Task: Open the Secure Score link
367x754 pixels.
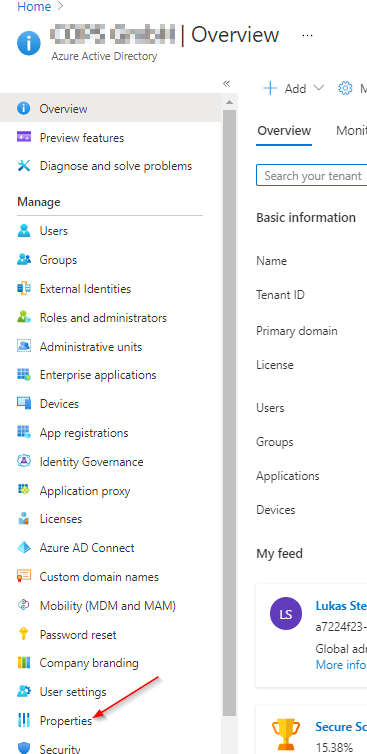Action: point(341,726)
